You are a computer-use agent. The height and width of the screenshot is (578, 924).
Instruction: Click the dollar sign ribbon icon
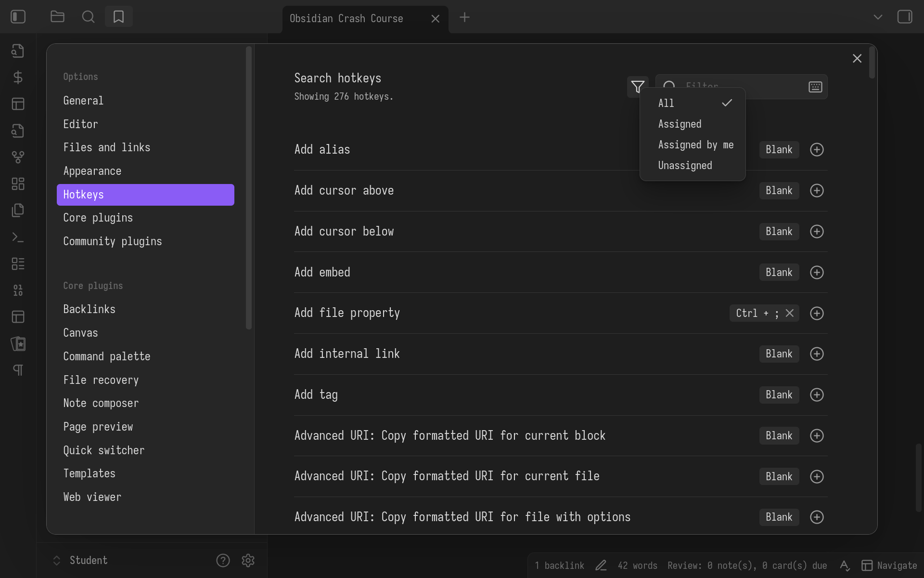(x=18, y=77)
